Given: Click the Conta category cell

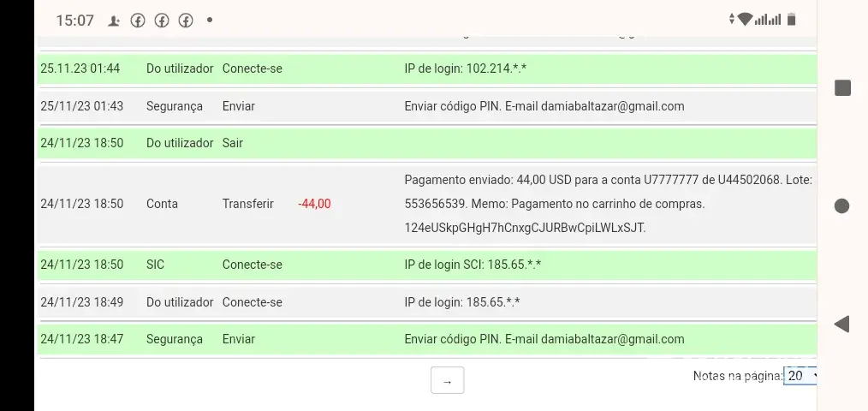Looking at the screenshot, I should point(162,204).
